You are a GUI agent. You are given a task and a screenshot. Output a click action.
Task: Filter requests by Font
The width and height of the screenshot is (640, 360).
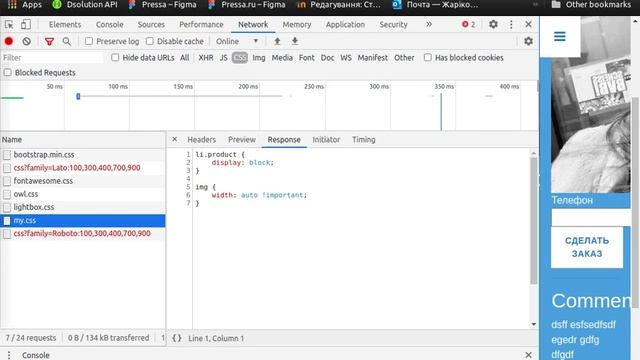click(307, 58)
